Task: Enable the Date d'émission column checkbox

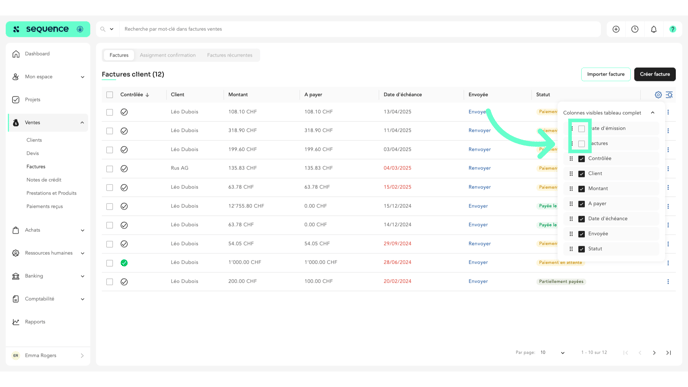Action: pos(581,129)
